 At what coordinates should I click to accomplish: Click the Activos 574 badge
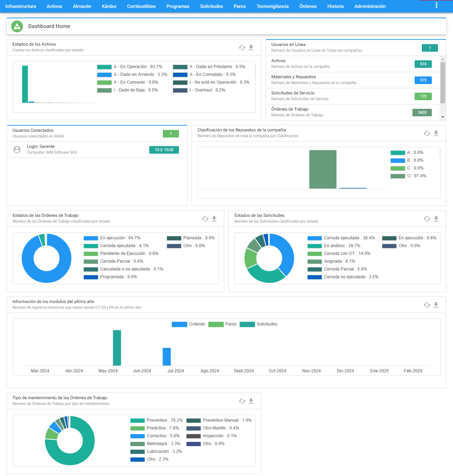pos(423,64)
